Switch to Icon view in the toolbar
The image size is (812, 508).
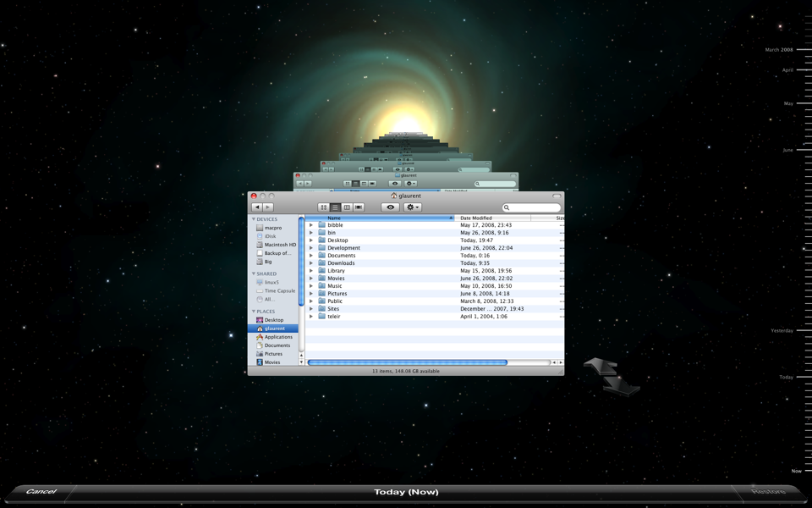[x=324, y=207]
